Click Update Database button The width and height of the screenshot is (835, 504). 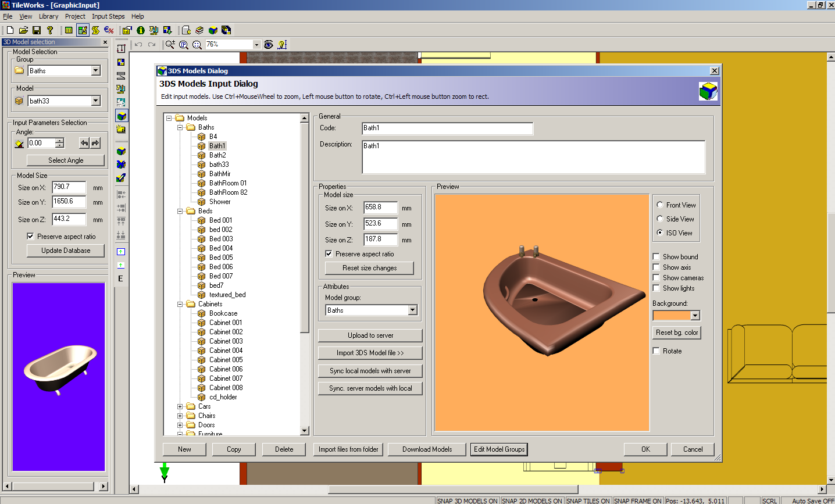[x=66, y=251]
